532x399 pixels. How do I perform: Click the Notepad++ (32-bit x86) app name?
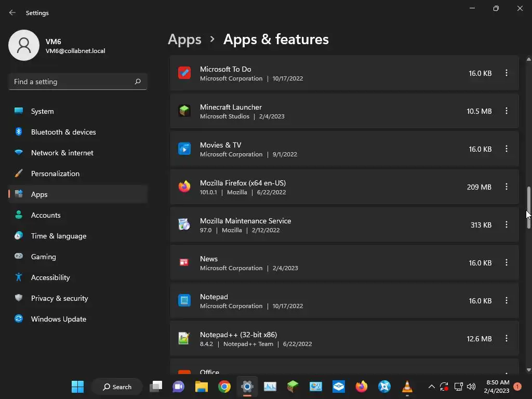tap(238, 335)
